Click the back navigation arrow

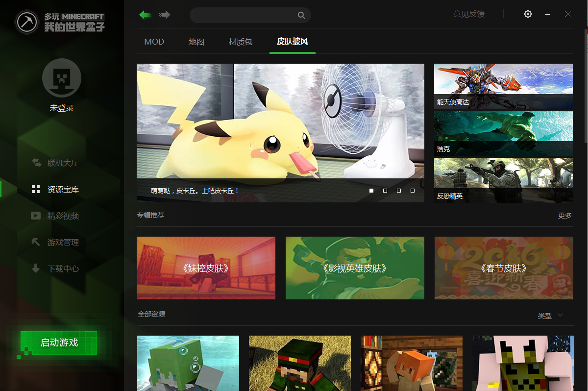tap(144, 15)
